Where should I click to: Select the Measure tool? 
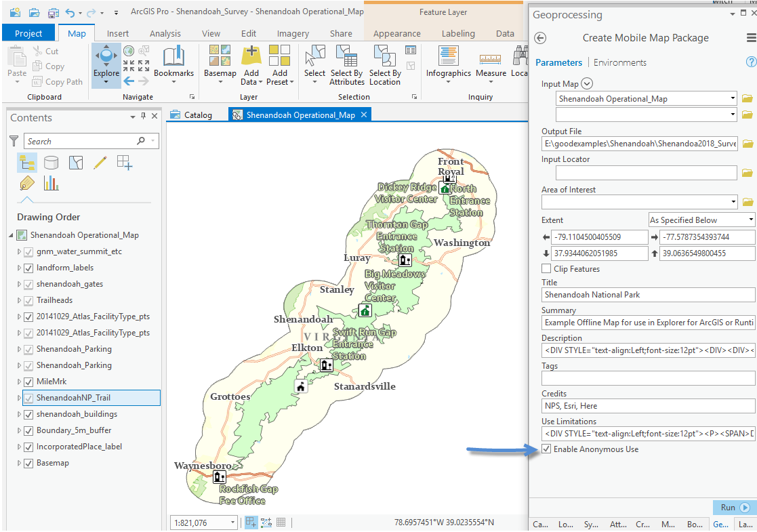tap(491, 61)
